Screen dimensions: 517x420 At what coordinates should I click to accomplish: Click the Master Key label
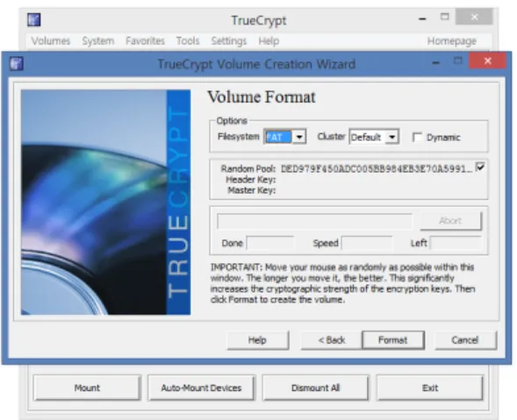click(251, 190)
